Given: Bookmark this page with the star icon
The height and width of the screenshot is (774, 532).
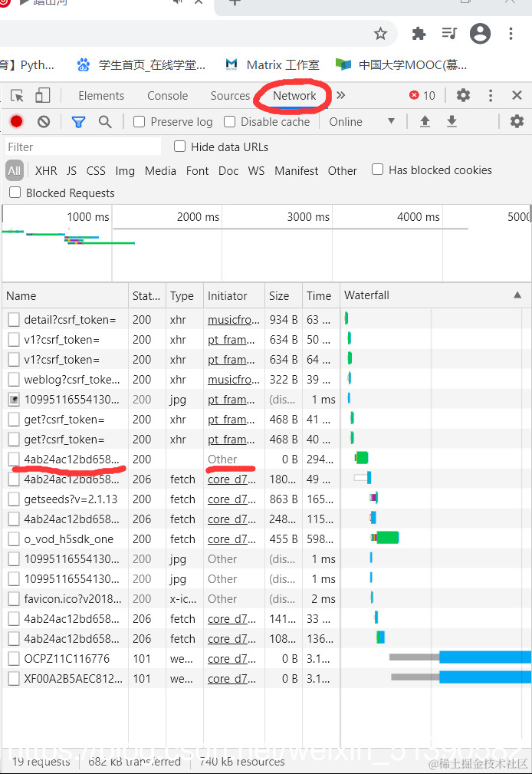Looking at the screenshot, I should (x=380, y=34).
